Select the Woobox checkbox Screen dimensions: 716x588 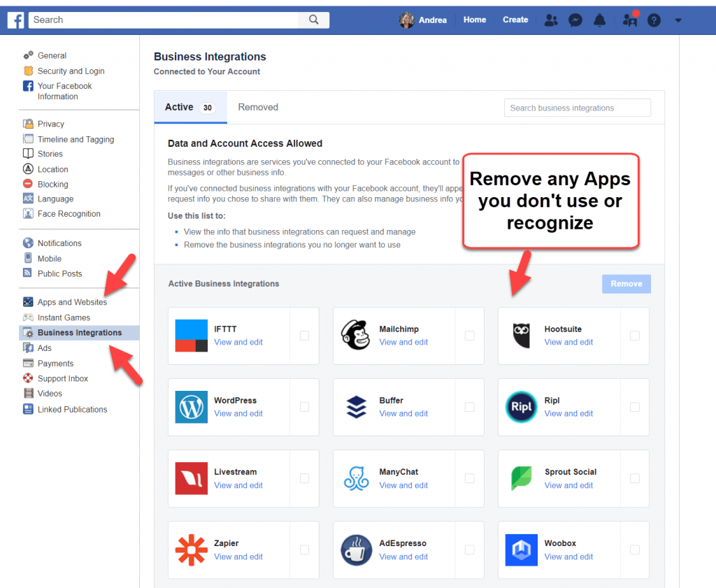tap(635, 550)
